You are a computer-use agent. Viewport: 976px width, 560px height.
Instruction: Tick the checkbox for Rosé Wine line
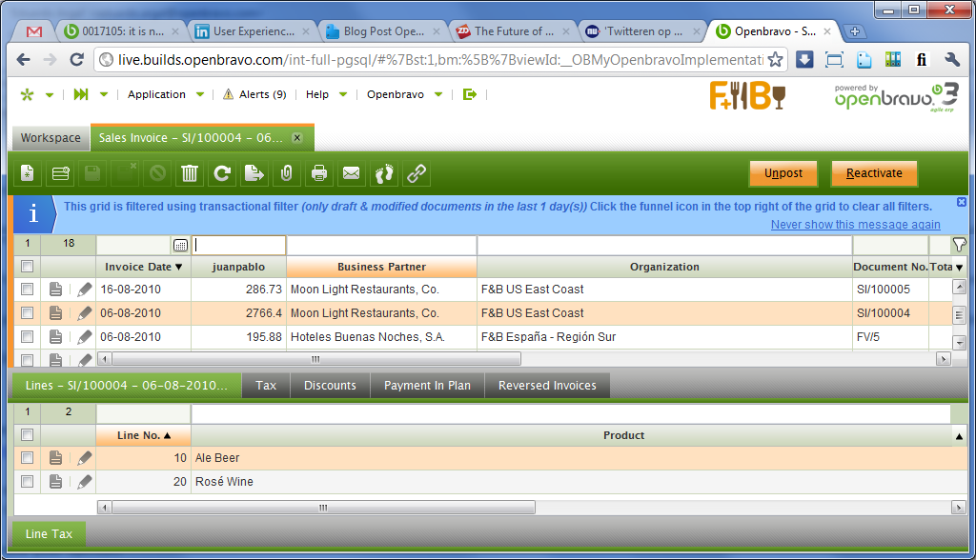(27, 481)
